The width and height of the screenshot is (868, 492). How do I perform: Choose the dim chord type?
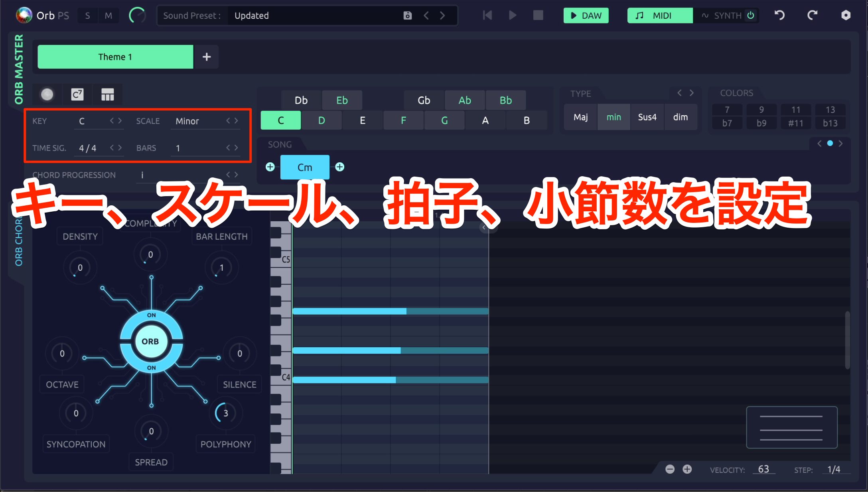point(681,117)
